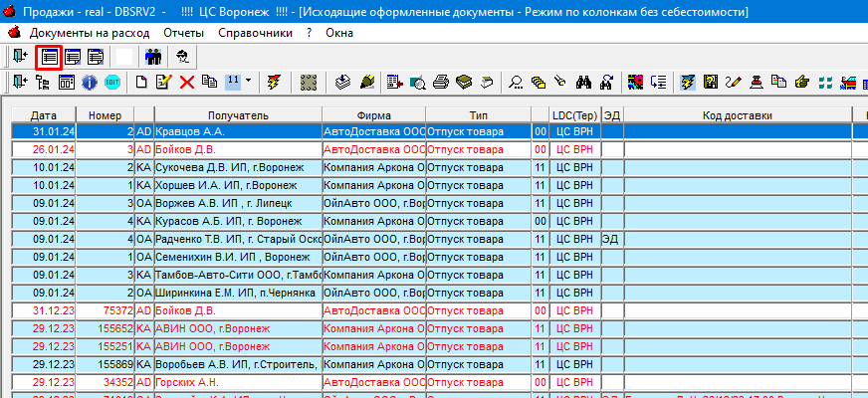Click the open box icon
The height and width of the screenshot is (398, 868).
[x=486, y=82]
